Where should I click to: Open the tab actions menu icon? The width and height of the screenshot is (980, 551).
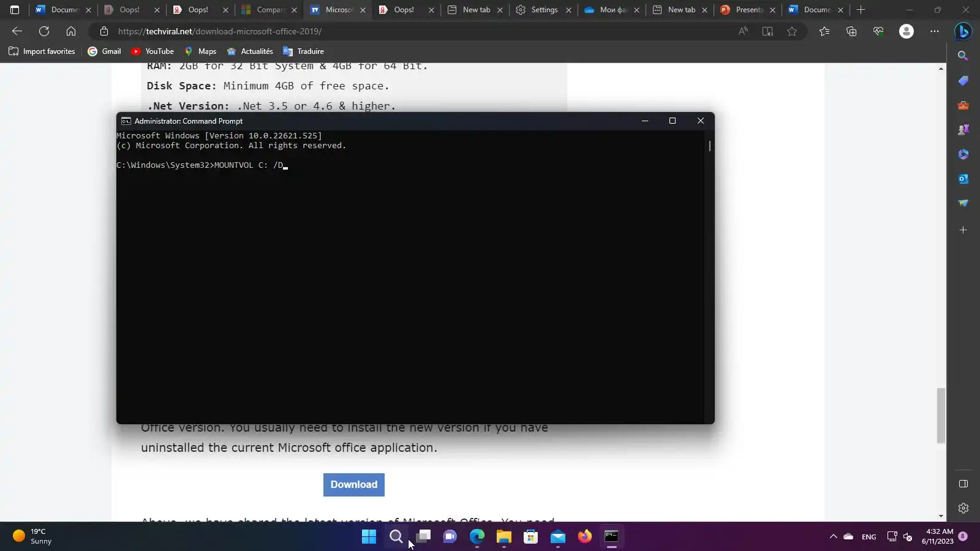point(15,10)
